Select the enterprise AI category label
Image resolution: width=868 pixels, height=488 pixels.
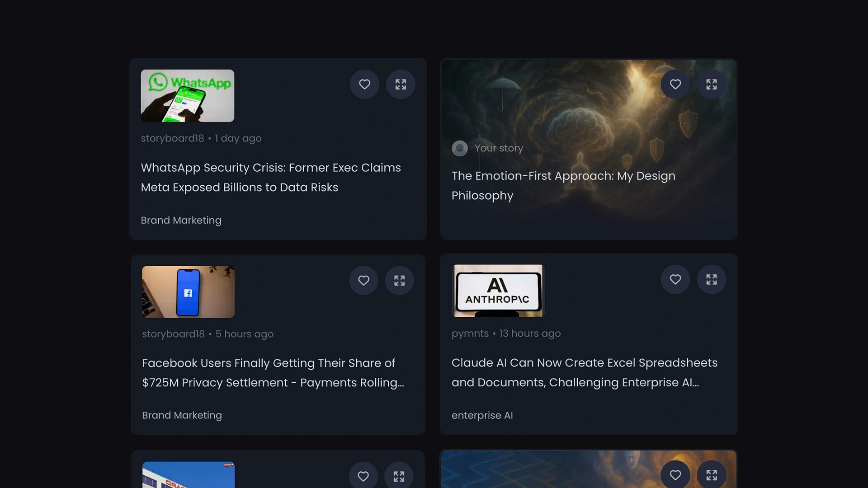482,415
